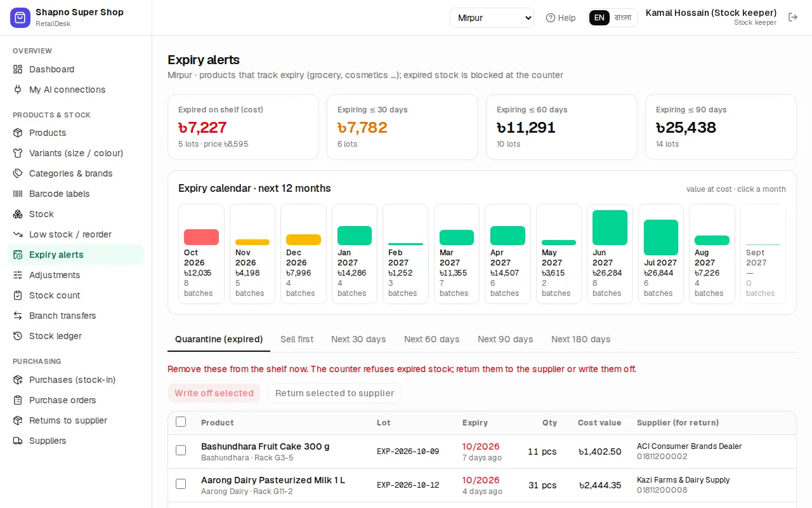The image size is (812, 508).
Task: Go to Products in sidebar
Action: [76, 133]
